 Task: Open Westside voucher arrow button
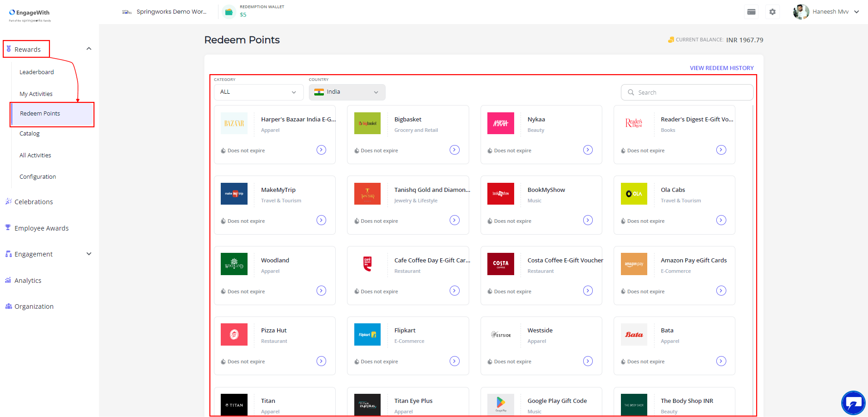(x=588, y=361)
